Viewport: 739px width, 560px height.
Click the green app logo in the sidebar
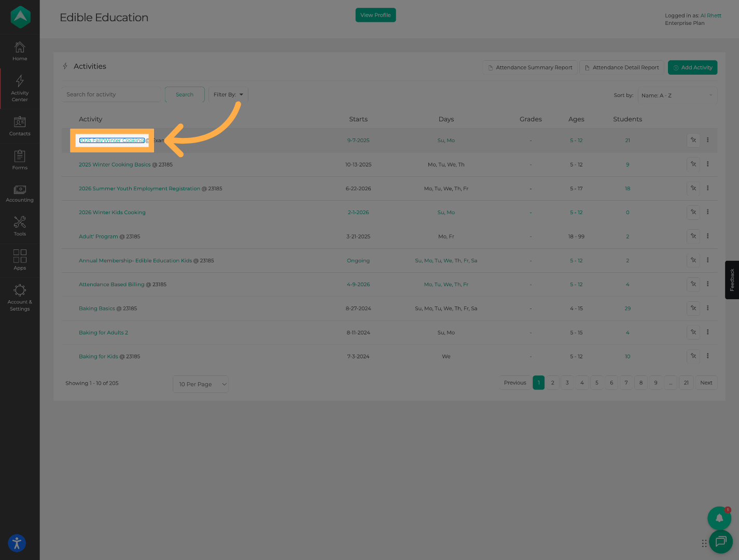pos(20,17)
